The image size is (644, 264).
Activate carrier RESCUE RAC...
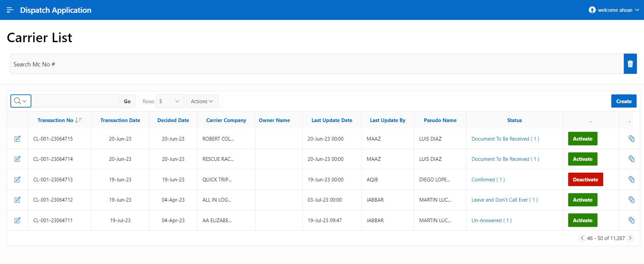(583, 159)
